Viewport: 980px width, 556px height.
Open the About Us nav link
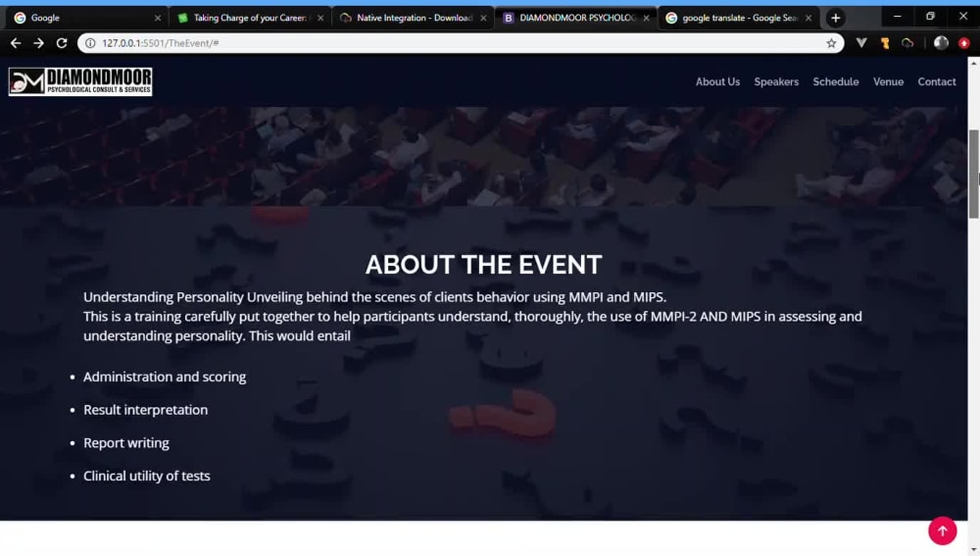[717, 82]
